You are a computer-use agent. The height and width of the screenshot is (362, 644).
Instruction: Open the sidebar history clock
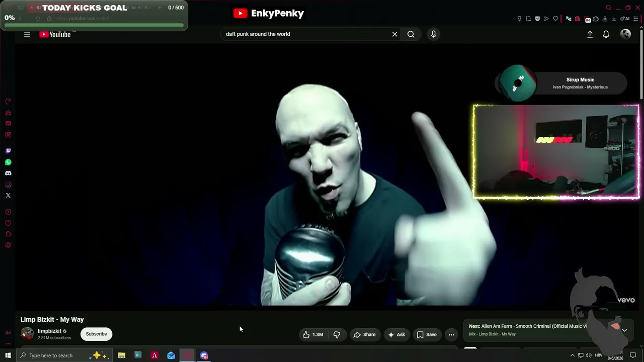(8, 223)
